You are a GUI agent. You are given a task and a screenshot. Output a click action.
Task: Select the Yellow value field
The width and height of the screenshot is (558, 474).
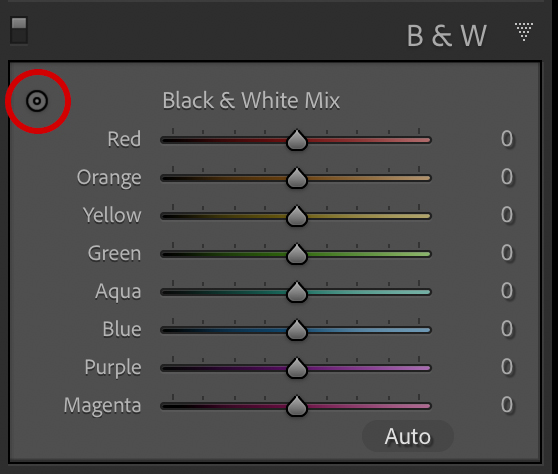[x=507, y=215]
